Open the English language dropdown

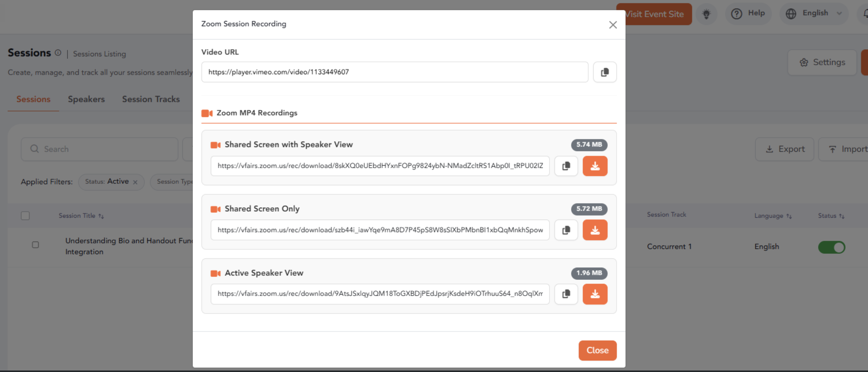pos(814,13)
